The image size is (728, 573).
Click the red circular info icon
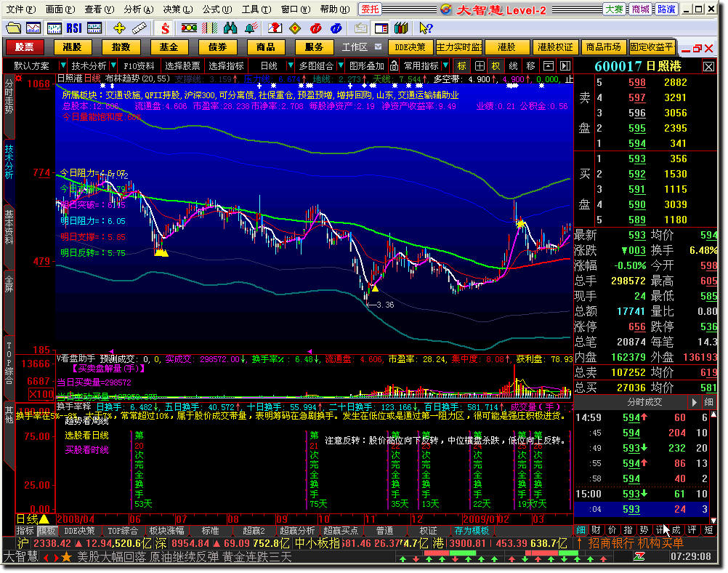pos(316,28)
